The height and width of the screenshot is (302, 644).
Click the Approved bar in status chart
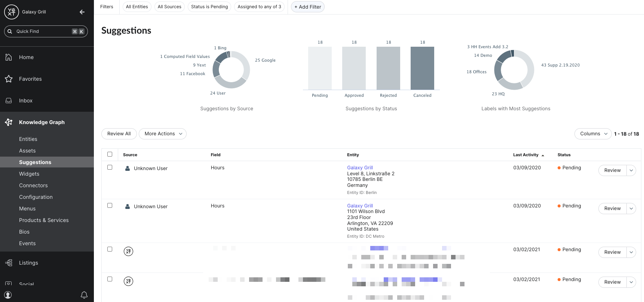coord(354,68)
